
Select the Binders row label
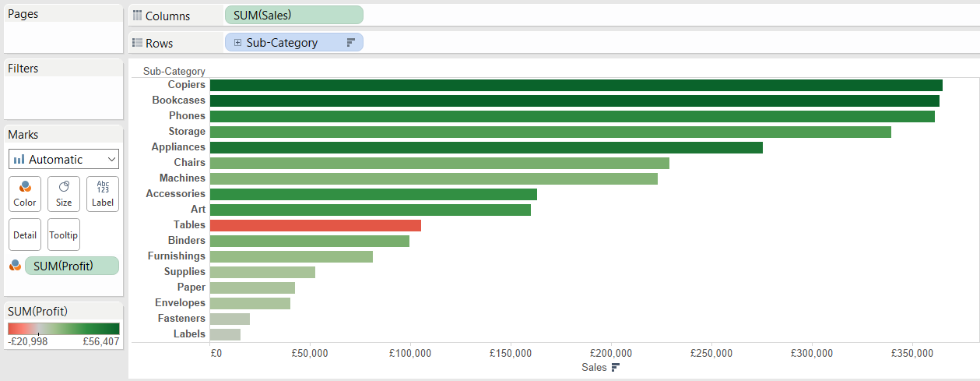click(187, 241)
